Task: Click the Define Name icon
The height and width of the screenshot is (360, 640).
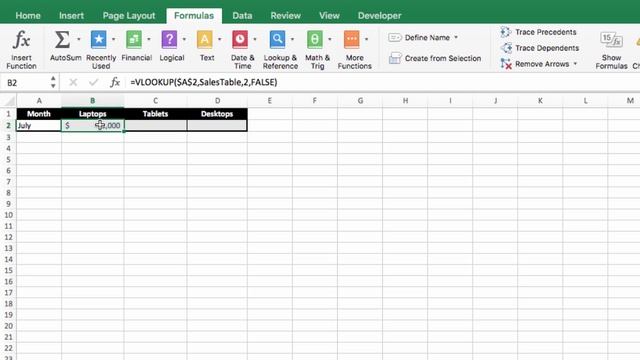Action: [395, 38]
